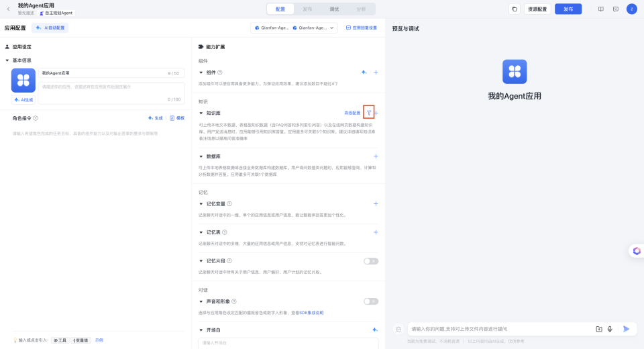Add a component with 组件 plus icon
This screenshot has width=644, height=349.
click(x=376, y=72)
